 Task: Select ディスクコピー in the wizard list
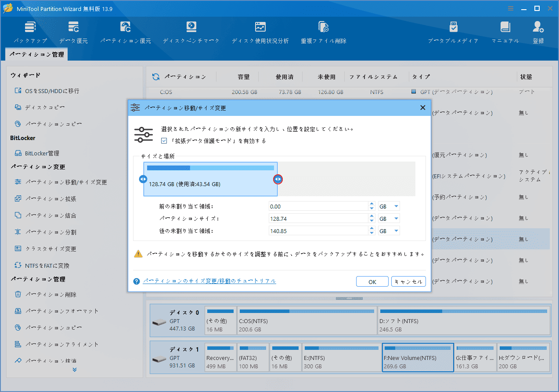(40, 108)
